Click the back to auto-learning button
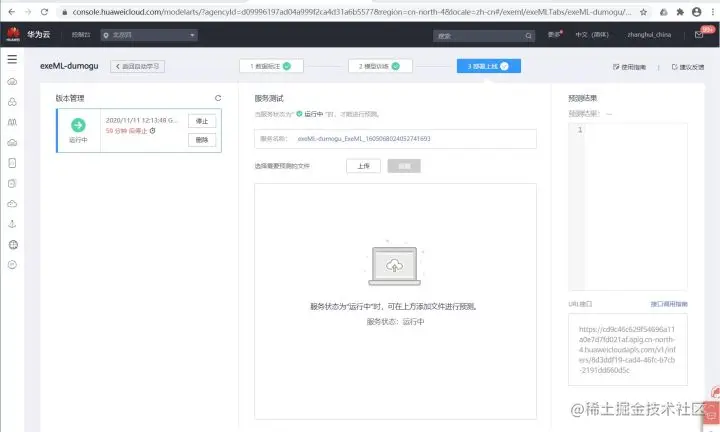The width and height of the screenshot is (720, 432). click(x=137, y=67)
